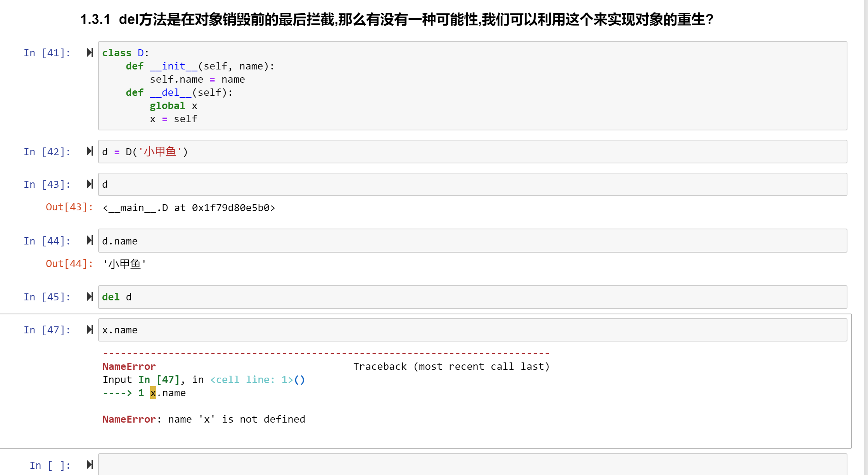Click the <__main__.D at 0x1f79d80e5b0> output
The height and width of the screenshot is (475, 868).
tap(189, 208)
